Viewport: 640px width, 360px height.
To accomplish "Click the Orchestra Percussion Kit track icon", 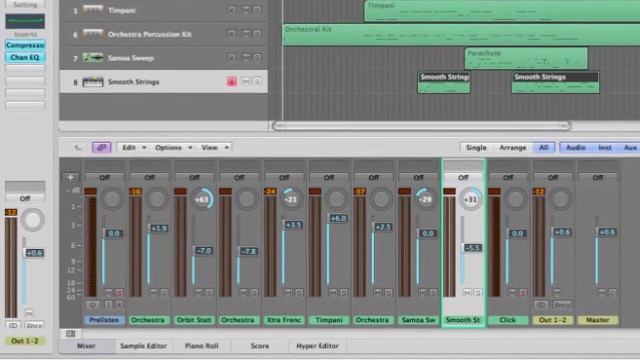I will pos(93,34).
